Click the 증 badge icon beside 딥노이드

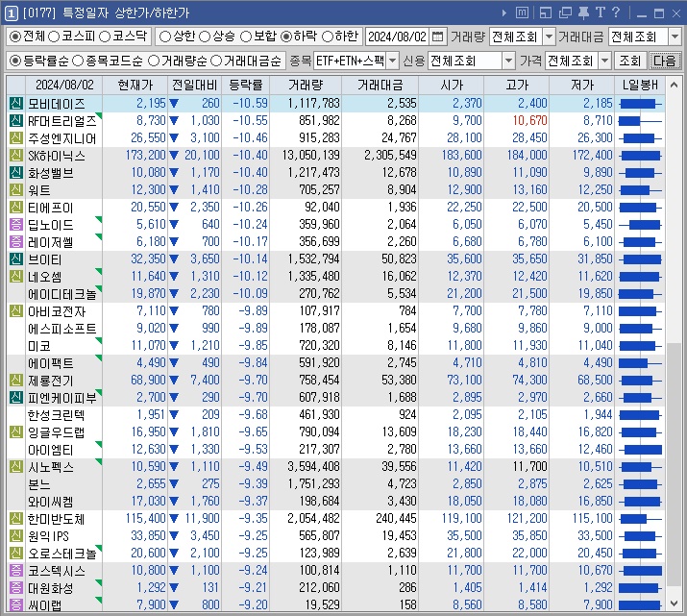point(16,224)
